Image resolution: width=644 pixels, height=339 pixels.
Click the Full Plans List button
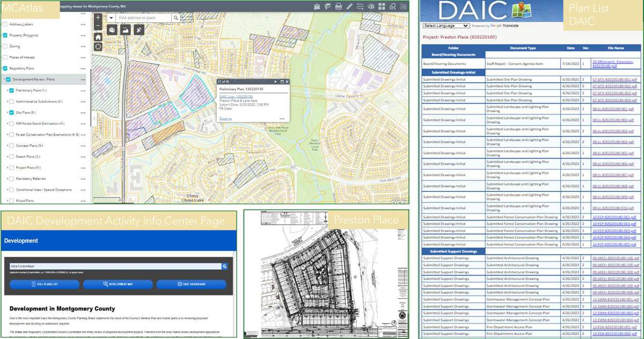click(45, 284)
